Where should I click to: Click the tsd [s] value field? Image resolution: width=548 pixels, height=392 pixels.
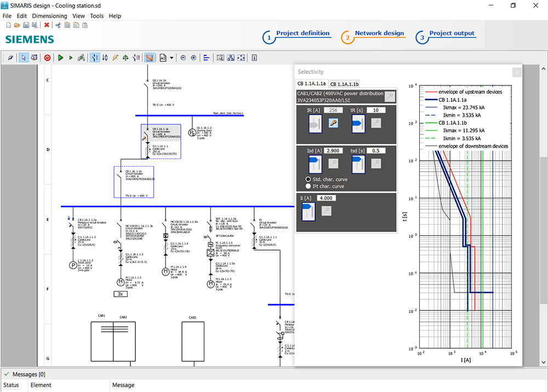tap(375, 150)
